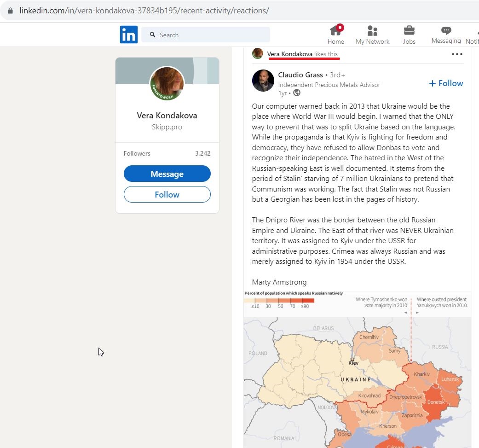
Task: Click the Home notification red badge
Action: coord(340,28)
